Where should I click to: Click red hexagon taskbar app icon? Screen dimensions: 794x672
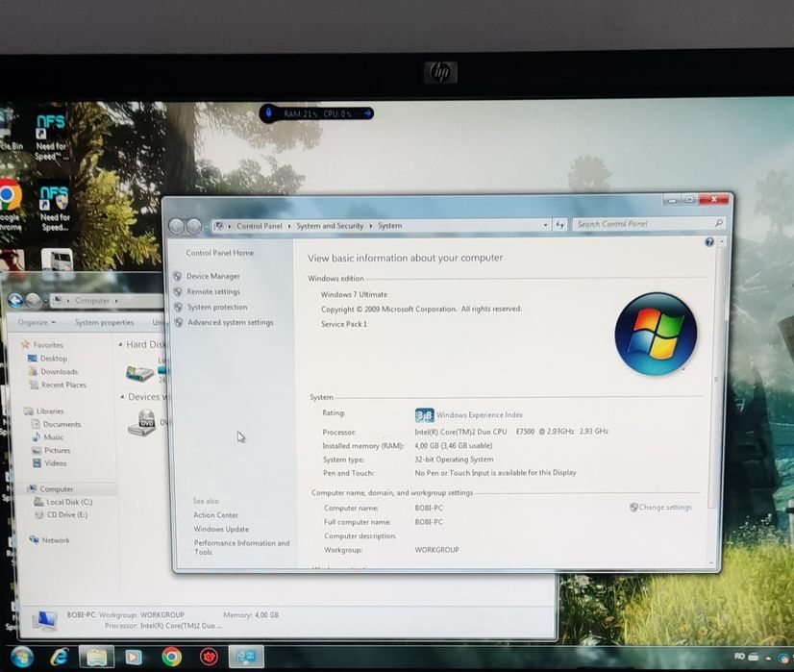(x=209, y=657)
